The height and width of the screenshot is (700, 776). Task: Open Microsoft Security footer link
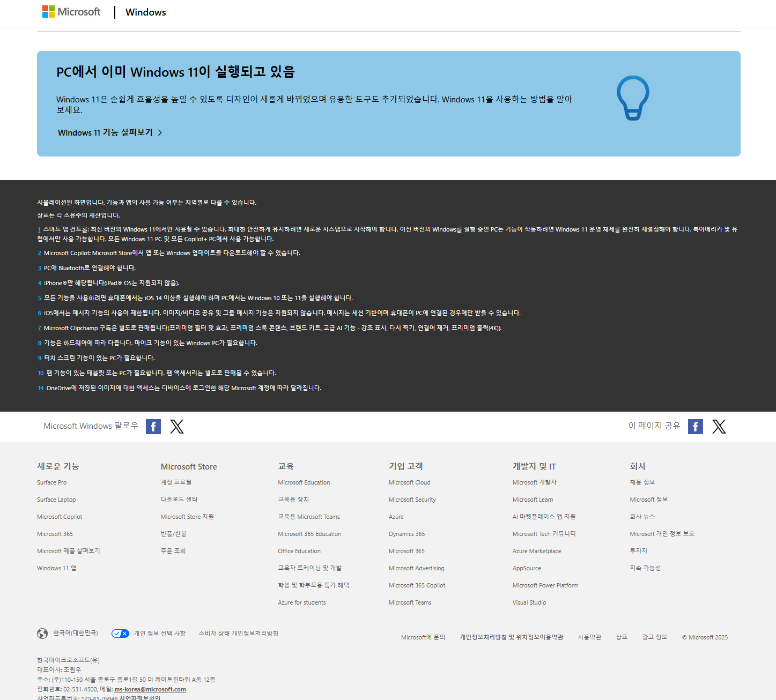[412, 500]
